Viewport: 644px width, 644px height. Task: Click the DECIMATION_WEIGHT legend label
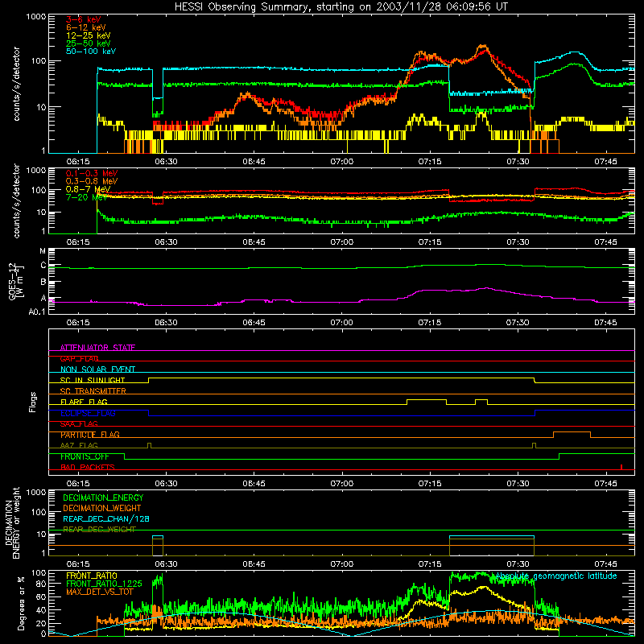pyautogui.click(x=102, y=509)
